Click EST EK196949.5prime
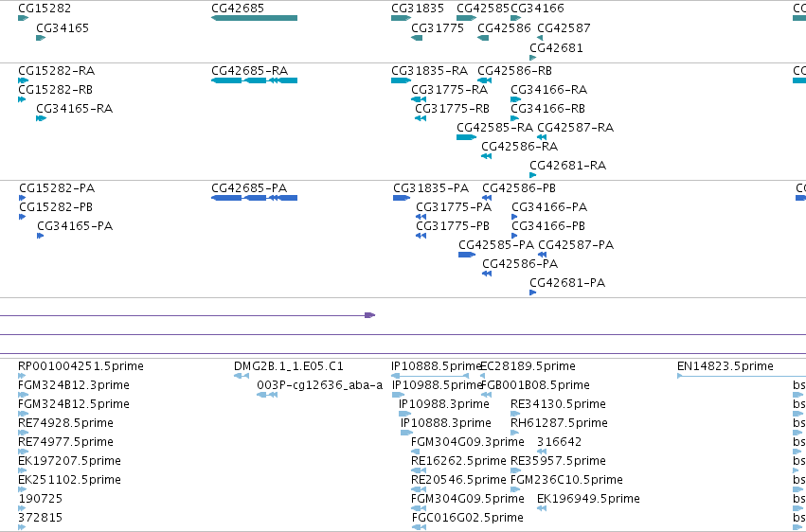Image resolution: width=806 pixels, height=532 pixels. 588,499
